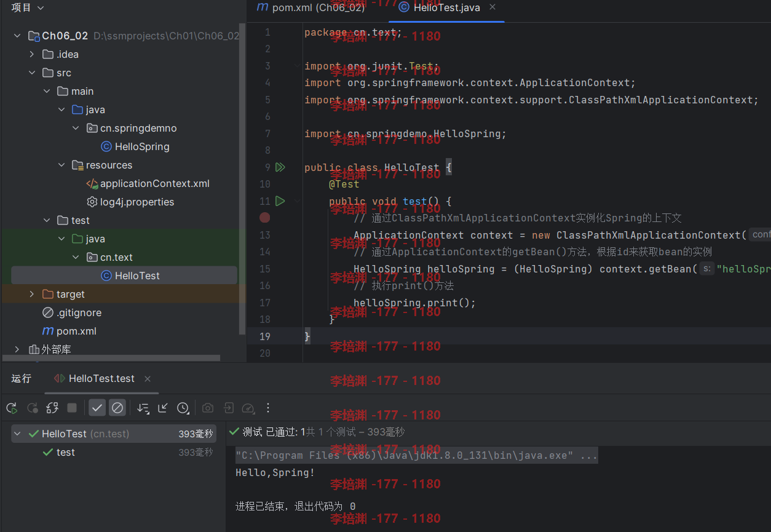Fold the import block at line 3

click(x=298, y=66)
